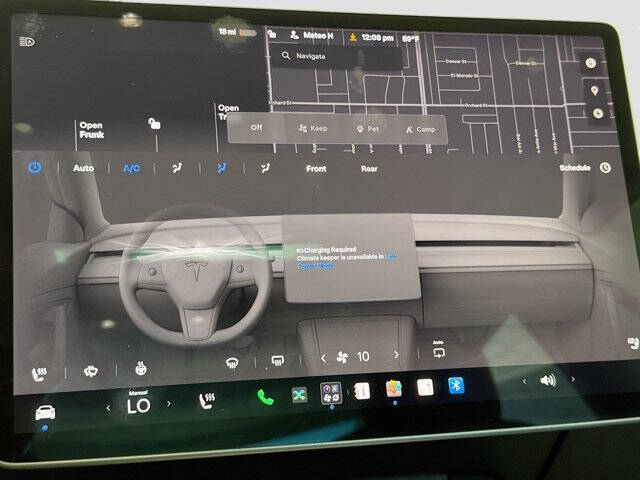Tap Orchard St label on the map
Screen dimensions: 640x480
point(475,105)
